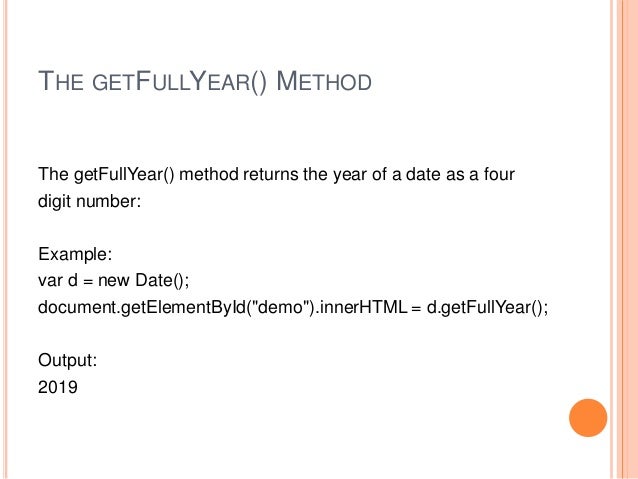Click 'new Date()' in the code
Image resolution: width=638 pixels, height=479 pixels.
141,280
